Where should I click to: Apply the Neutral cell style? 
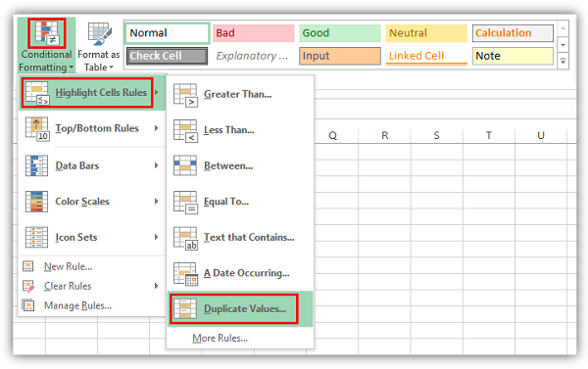pos(426,33)
